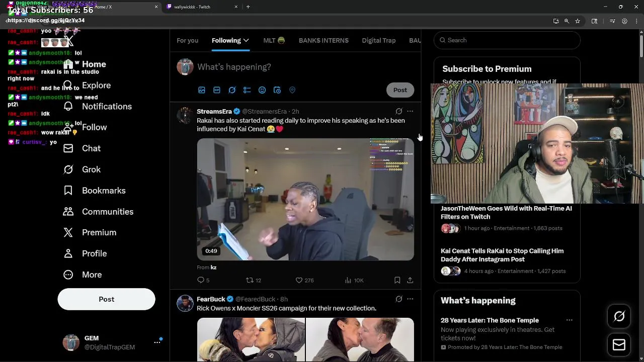This screenshot has width=644, height=362.
Task: Open GEM account avatar at bottom
Action: click(x=71, y=342)
